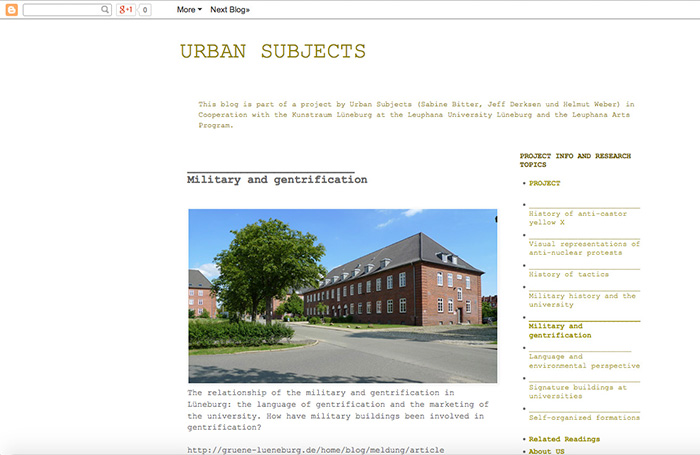Click the magnifier search icon
This screenshot has height=455, width=700.
[105, 9]
